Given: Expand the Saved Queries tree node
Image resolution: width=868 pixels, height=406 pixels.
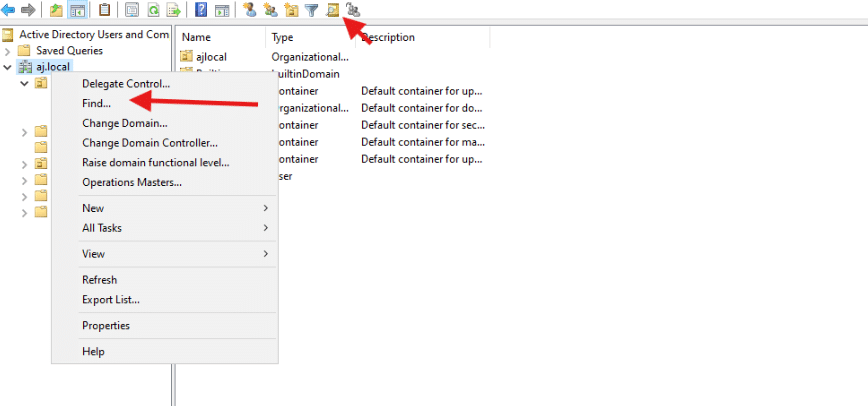Looking at the screenshot, I should point(8,50).
